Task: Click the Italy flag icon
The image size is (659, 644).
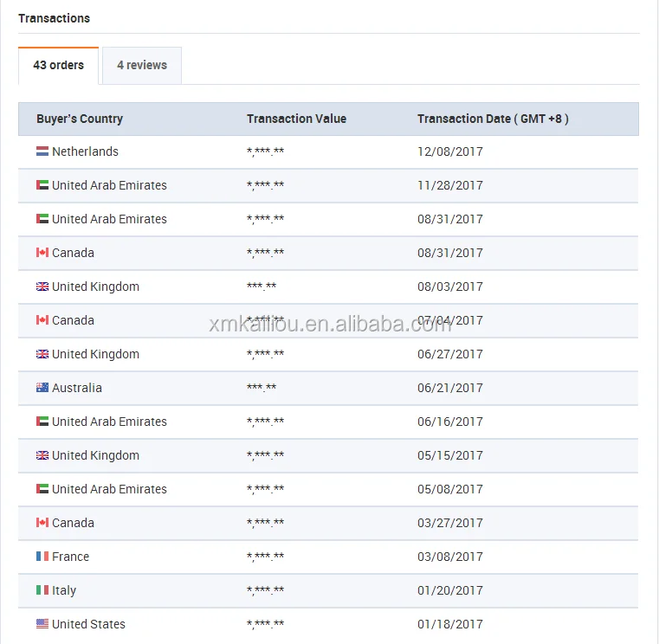Action: point(42,590)
